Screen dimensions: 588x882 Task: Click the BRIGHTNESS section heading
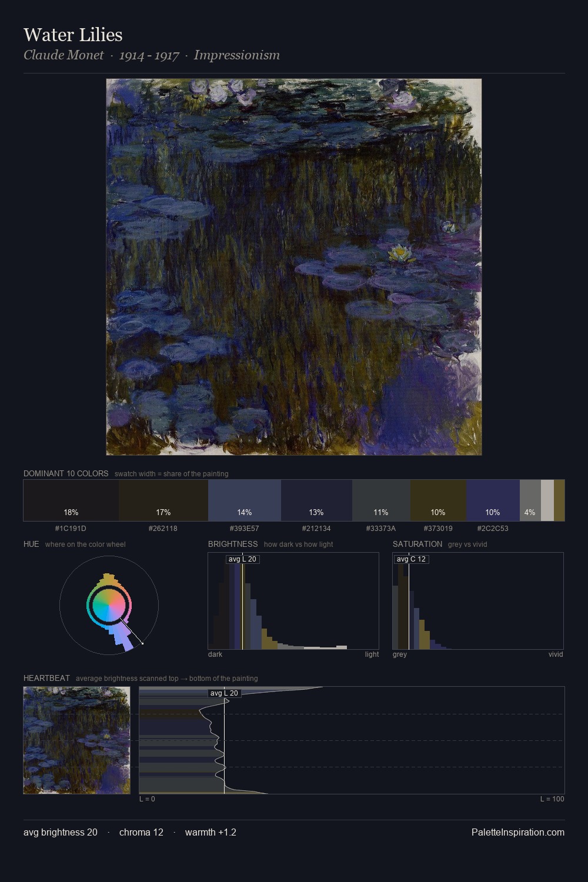point(233,544)
